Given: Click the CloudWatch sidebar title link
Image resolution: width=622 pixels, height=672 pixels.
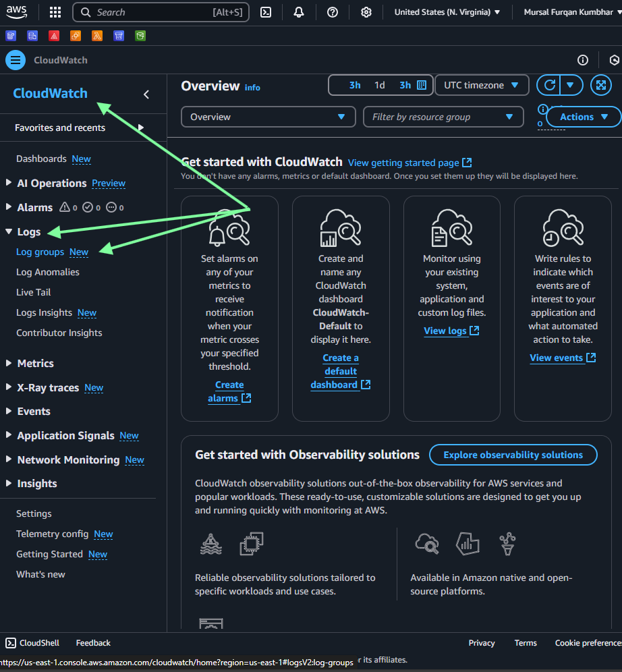Looking at the screenshot, I should pyautogui.click(x=50, y=93).
